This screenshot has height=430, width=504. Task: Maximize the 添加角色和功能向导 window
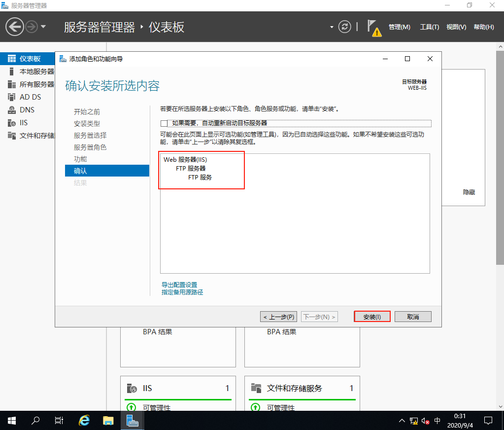tap(407, 59)
